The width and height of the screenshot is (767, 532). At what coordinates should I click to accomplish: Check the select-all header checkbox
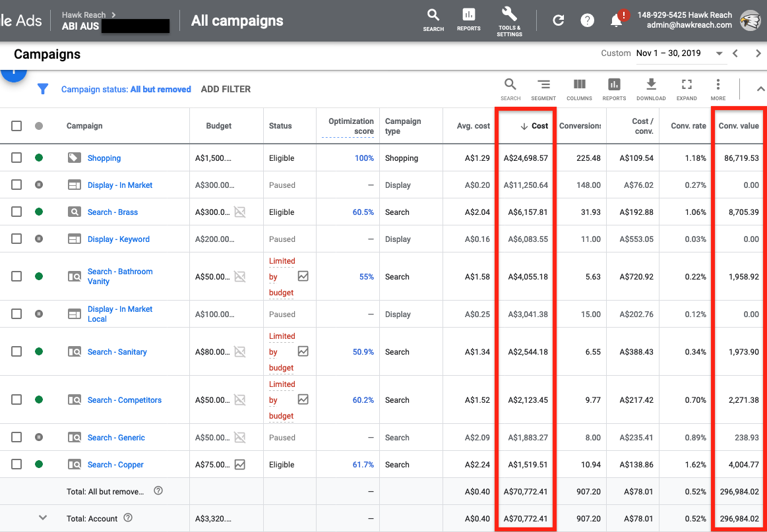pos(16,126)
